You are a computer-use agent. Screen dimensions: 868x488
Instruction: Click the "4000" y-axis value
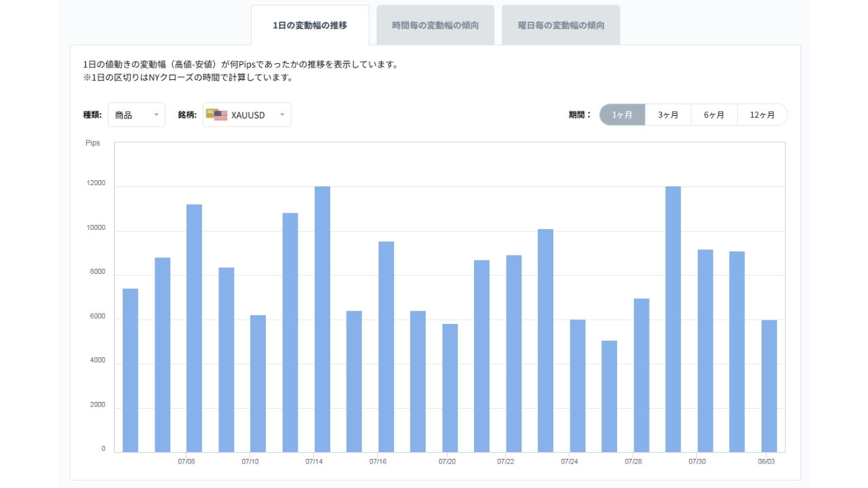[98, 361]
